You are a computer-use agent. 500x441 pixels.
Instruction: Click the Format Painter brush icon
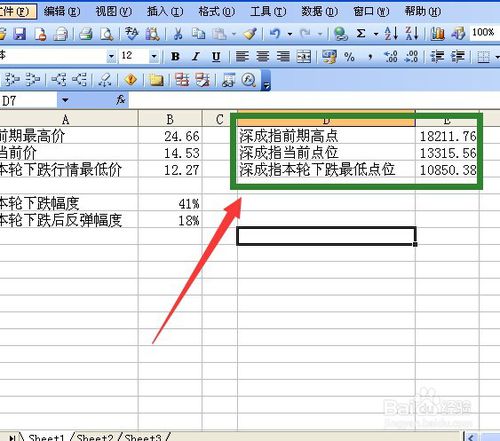pos(250,34)
